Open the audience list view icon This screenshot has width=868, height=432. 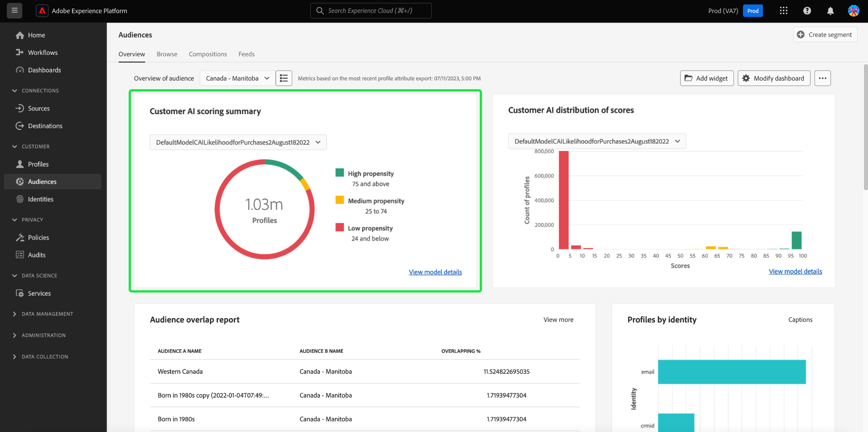[284, 78]
